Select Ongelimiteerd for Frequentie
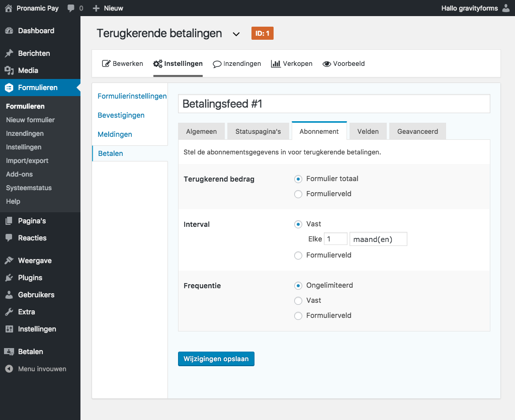 click(298, 286)
